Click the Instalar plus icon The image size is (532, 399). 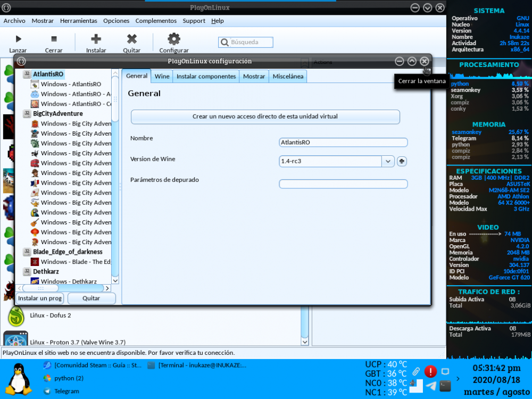point(96,39)
